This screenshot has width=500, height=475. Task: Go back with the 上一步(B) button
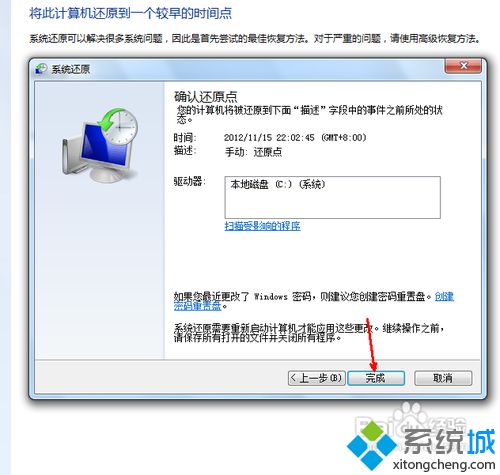(x=317, y=378)
